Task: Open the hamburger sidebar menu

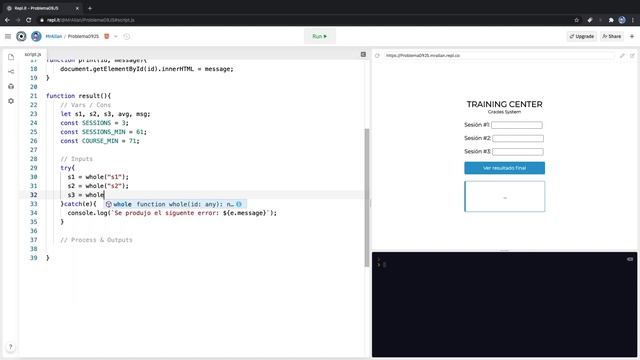Action: click(x=8, y=36)
